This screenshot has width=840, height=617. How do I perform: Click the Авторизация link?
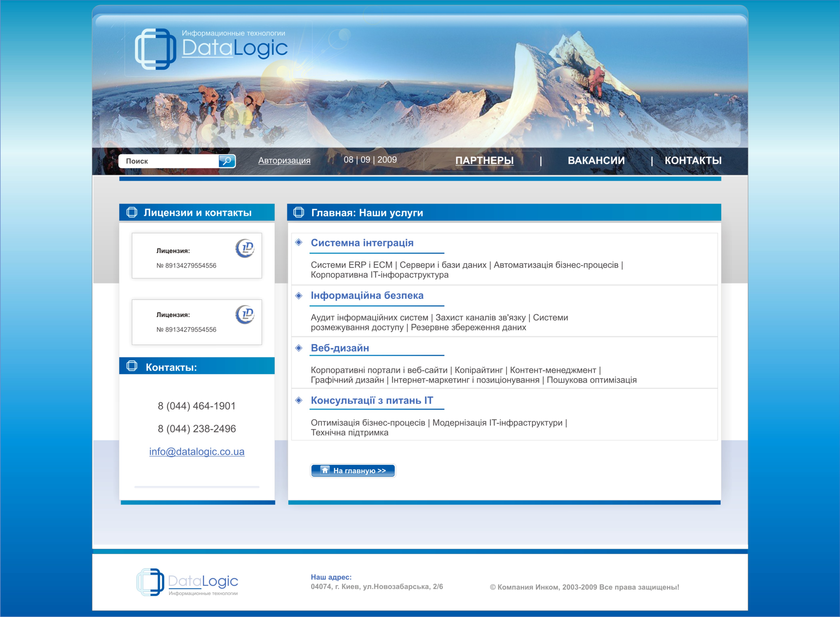pyautogui.click(x=284, y=161)
